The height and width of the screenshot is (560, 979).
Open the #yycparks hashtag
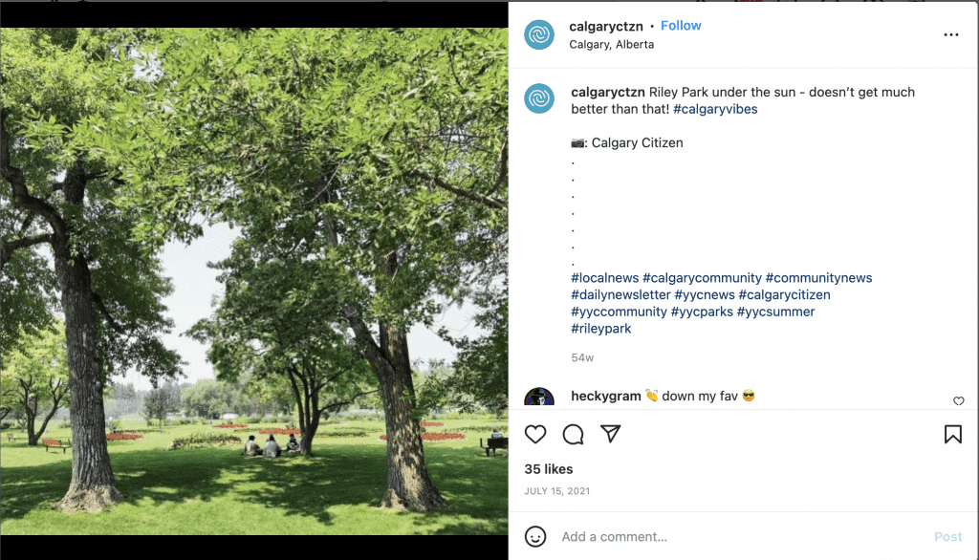pyautogui.click(x=702, y=312)
